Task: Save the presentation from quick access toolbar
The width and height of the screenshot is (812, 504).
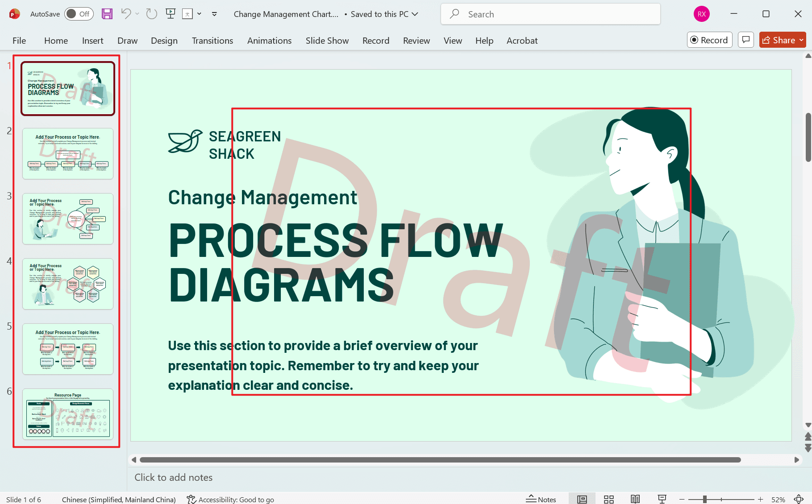Action: 107,14
